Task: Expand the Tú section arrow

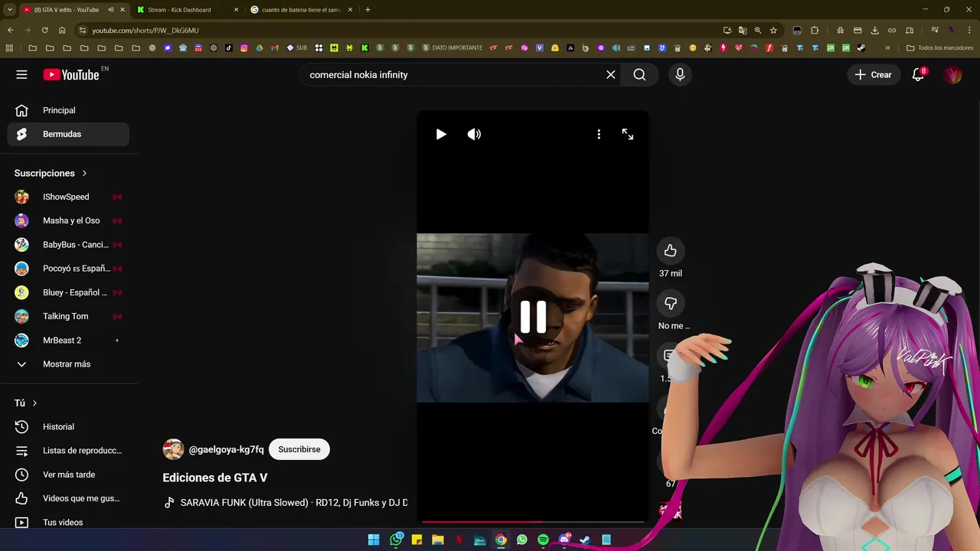Action: pos(34,403)
